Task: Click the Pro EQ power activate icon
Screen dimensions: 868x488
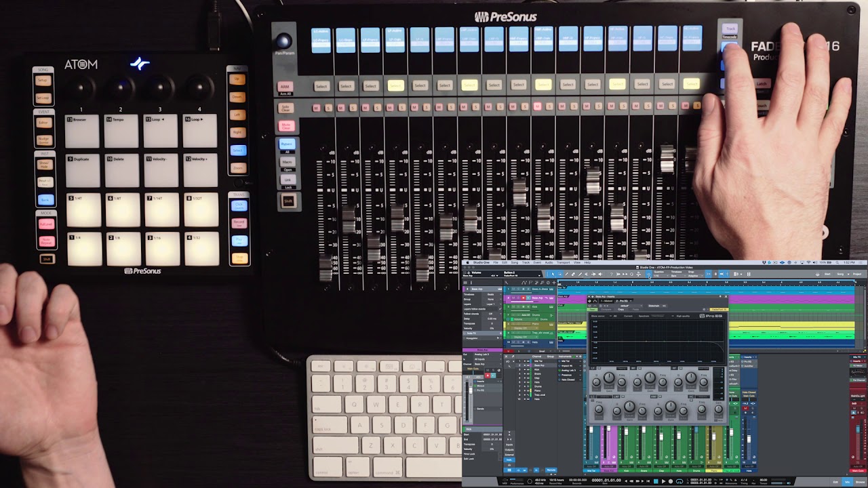Action: pos(589,306)
